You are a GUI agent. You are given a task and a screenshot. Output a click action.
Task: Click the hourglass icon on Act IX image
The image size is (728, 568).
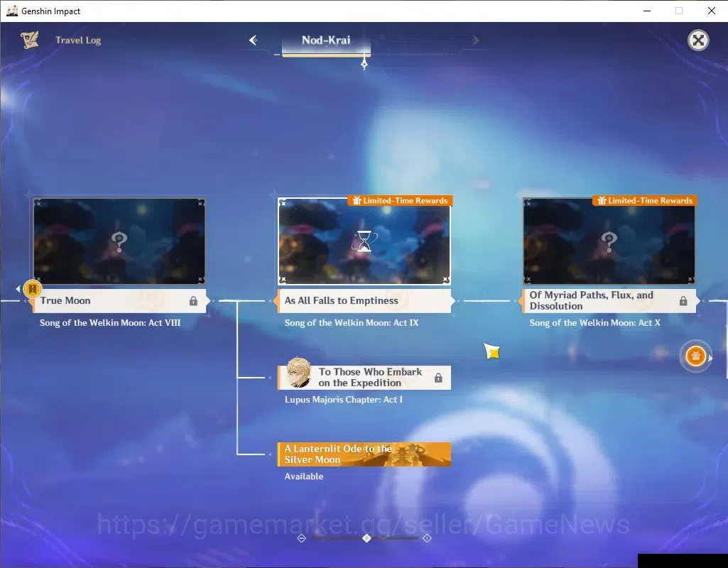pos(364,241)
